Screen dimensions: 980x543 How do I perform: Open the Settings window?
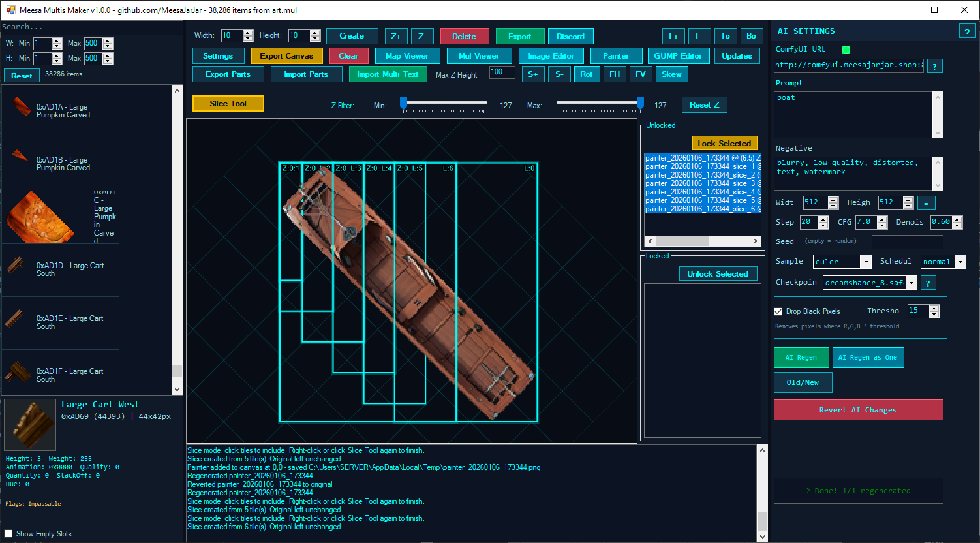[218, 56]
